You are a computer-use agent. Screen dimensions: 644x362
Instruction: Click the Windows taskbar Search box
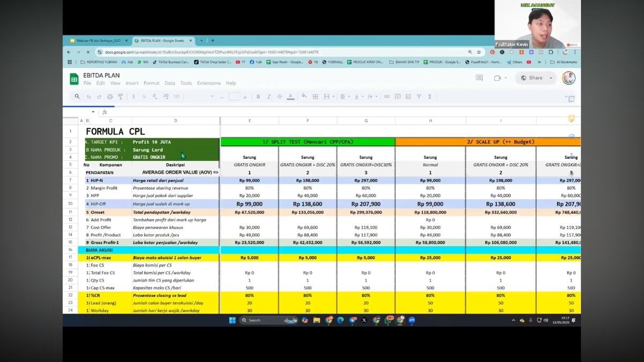coord(268,320)
